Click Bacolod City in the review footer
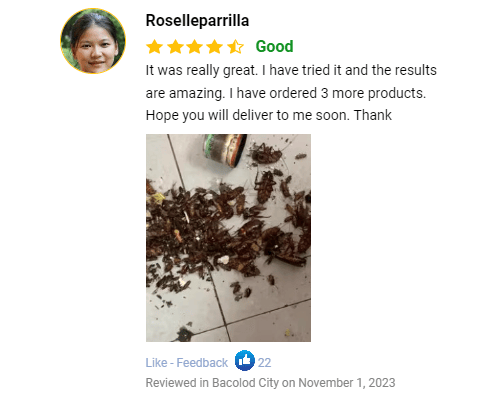The width and height of the screenshot is (495, 419). point(245,383)
